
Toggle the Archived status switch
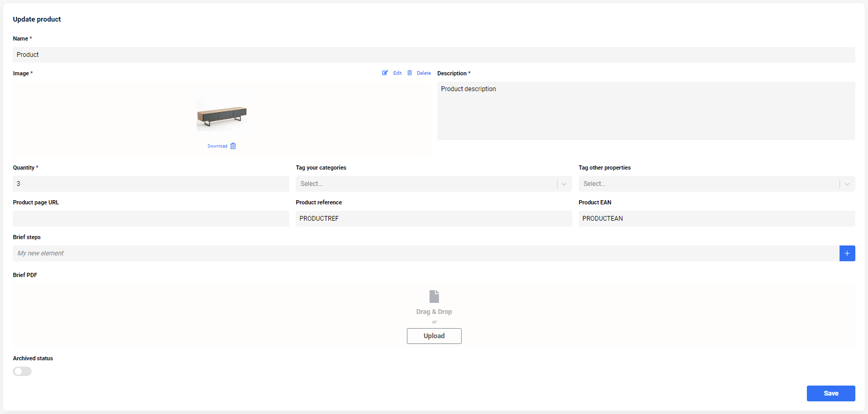click(x=22, y=371)
